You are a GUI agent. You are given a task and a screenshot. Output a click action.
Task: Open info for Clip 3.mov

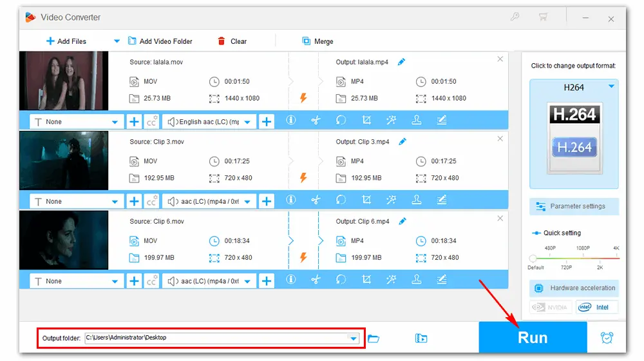coord(291,200)
